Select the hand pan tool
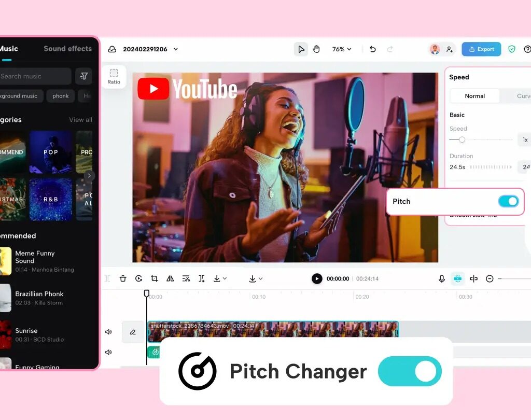Screen dimensions: 531x420 [x=316, y=49]
